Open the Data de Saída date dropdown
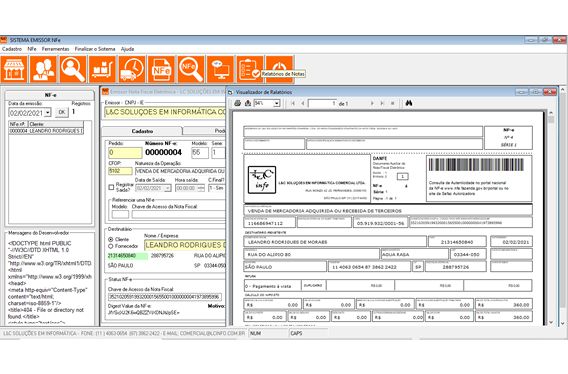This screenshot has width=568, height=374. 167,188
